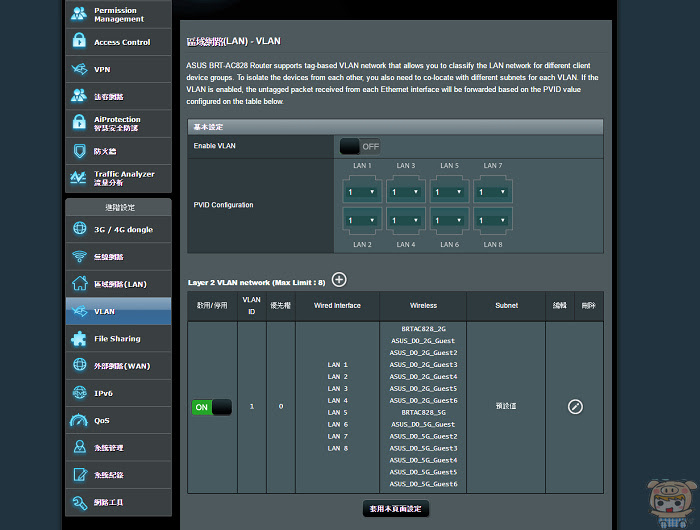Image resolution: width=700 pixels, height=530 pixels.
Task: Edit the VLAN ID 1 entry
Action: coord(575,407)
